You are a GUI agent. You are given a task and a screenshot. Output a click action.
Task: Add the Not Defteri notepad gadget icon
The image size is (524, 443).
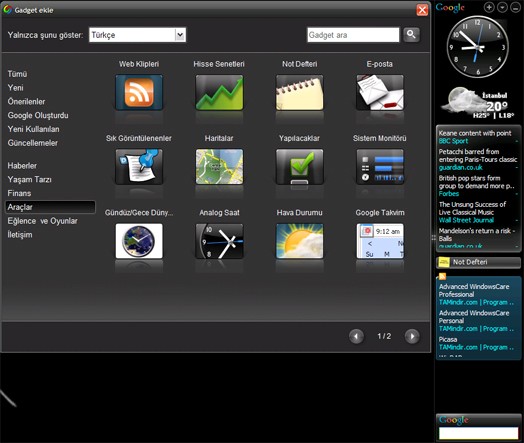pos(299,93)
